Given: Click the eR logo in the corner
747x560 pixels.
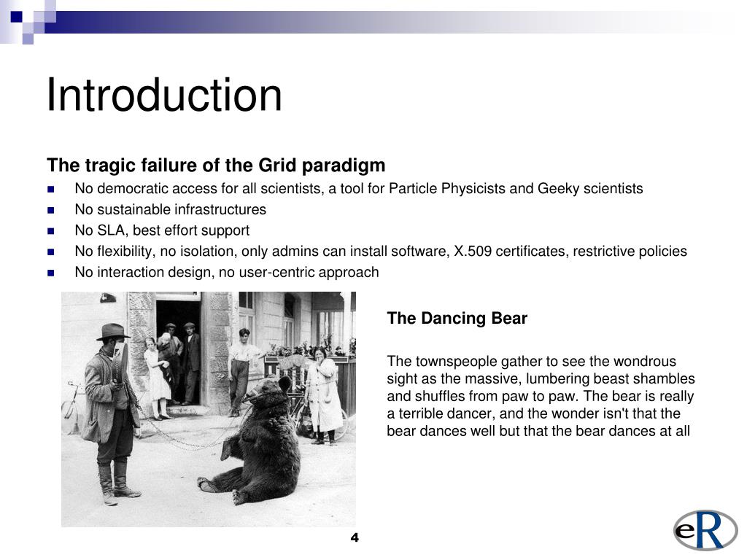Looking at the screenshot, I should tap(705, 530).
